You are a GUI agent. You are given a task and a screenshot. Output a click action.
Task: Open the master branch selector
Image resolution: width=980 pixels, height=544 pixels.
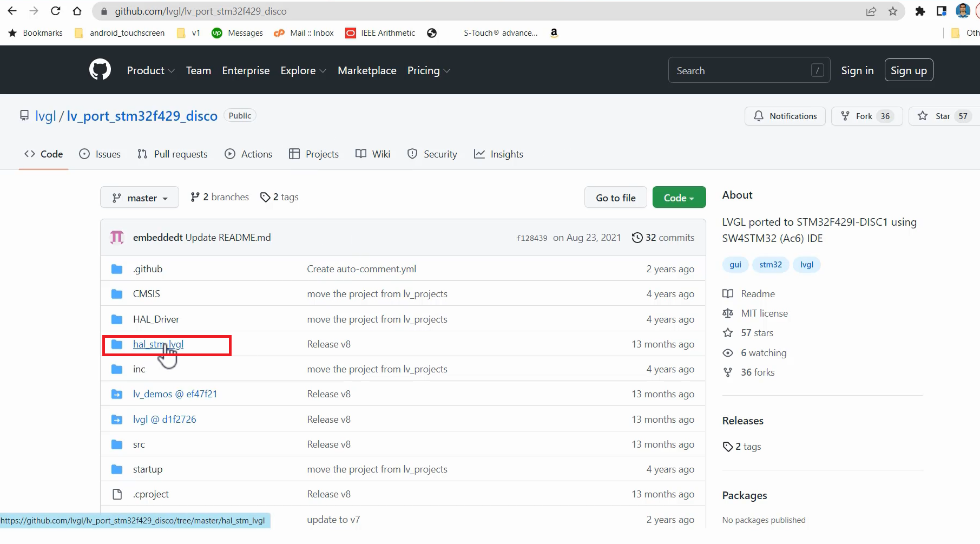pos(140,198)
